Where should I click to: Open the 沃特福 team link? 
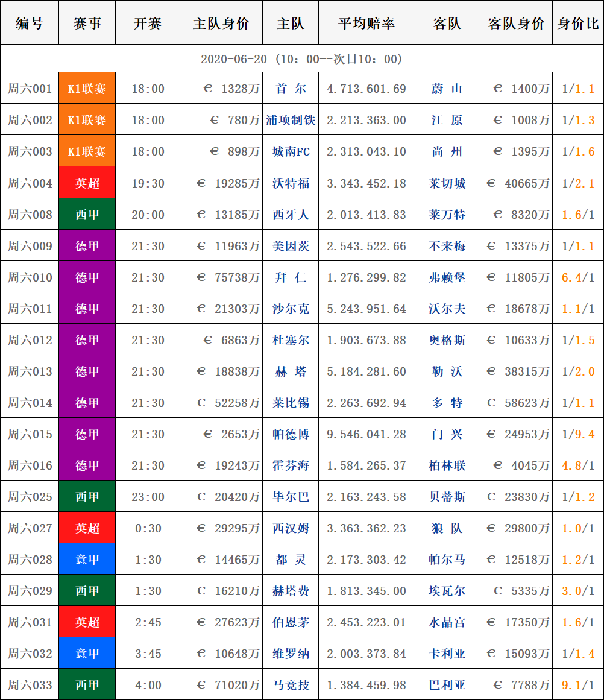291,183
